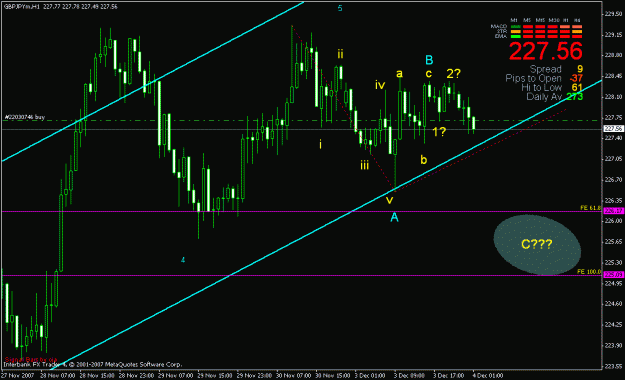Click the STR signal bar for H4

(x=577, y=32)
